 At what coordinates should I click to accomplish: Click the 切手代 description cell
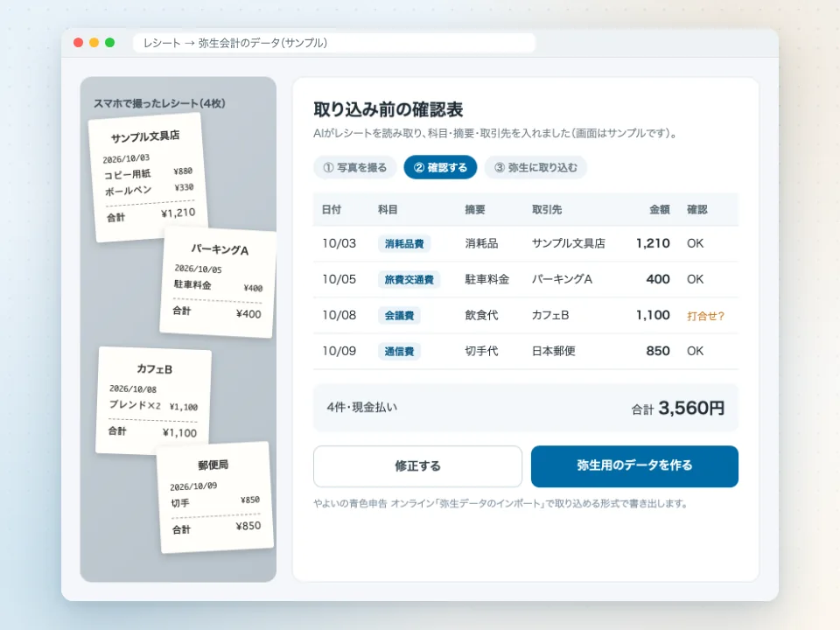click(x=481, y=351)
